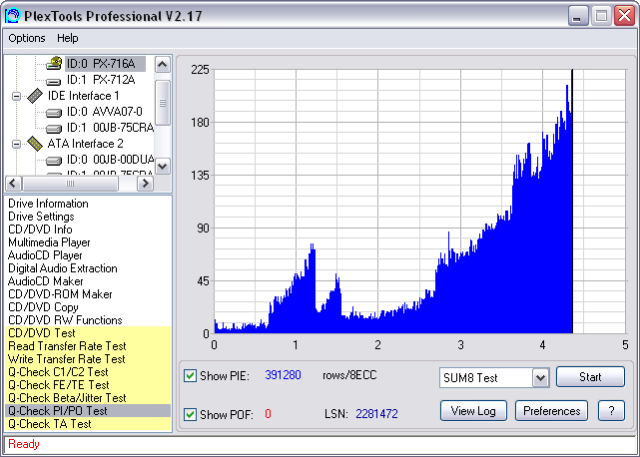Select Q-Check TA Test from function list
Screen dimensions: 640x457
pyautogui.click(x=50, y=423)
